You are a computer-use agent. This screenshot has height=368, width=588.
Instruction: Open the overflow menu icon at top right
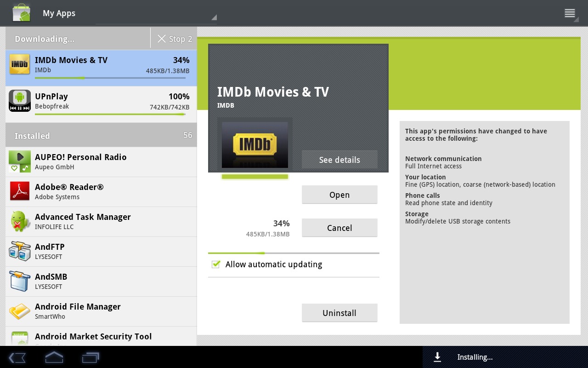(570, 13)
